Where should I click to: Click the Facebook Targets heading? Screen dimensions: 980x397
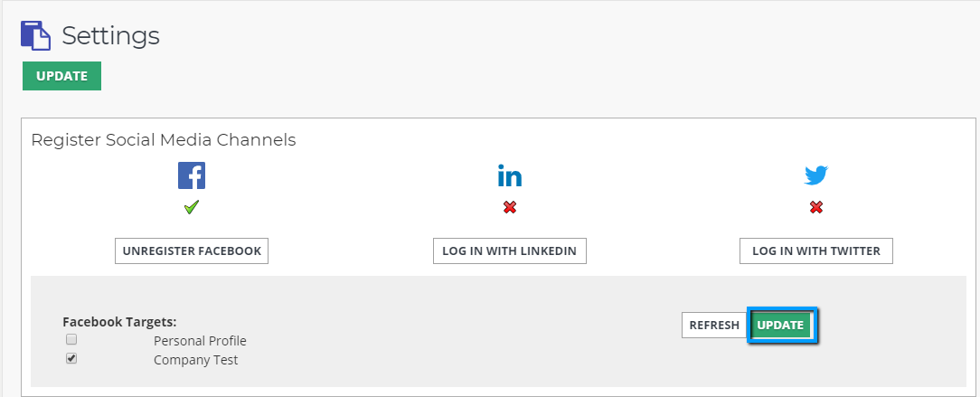119,322
